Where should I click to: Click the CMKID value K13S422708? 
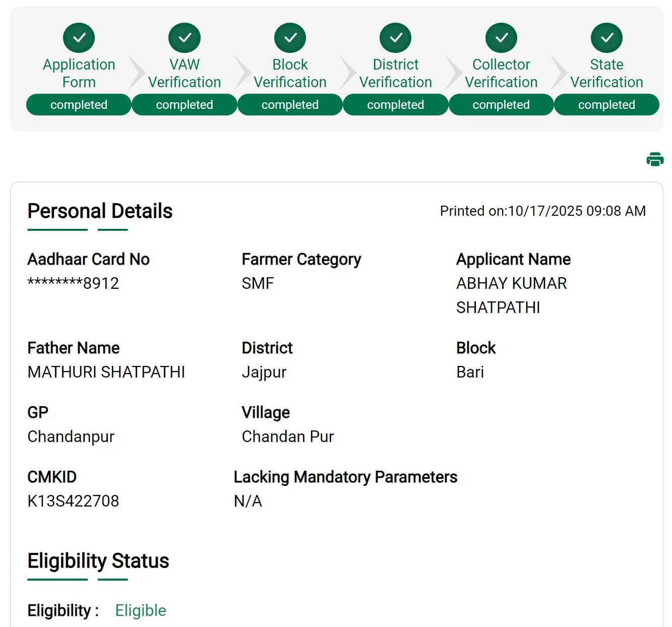click(x=73, y=501)
